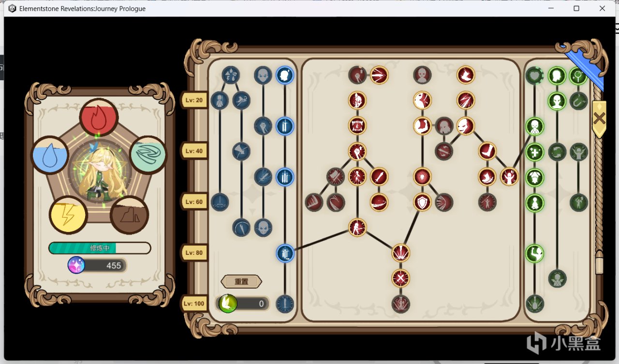Select the teal wind element
The image size is (619, 364).
click(x=148, y=155)
